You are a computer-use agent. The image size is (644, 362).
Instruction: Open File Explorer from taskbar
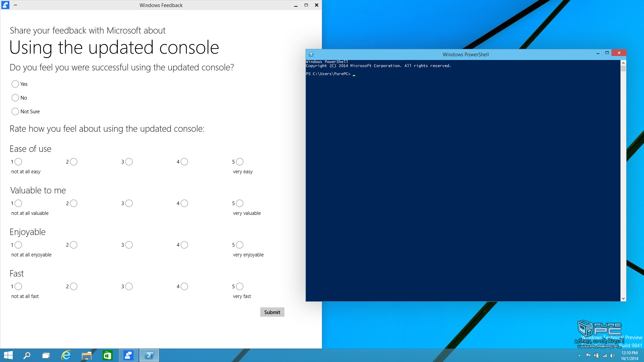click(x=87, y=355)
